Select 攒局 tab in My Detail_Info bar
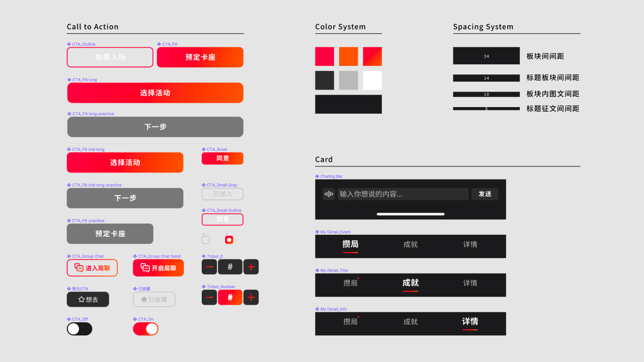 350,322
